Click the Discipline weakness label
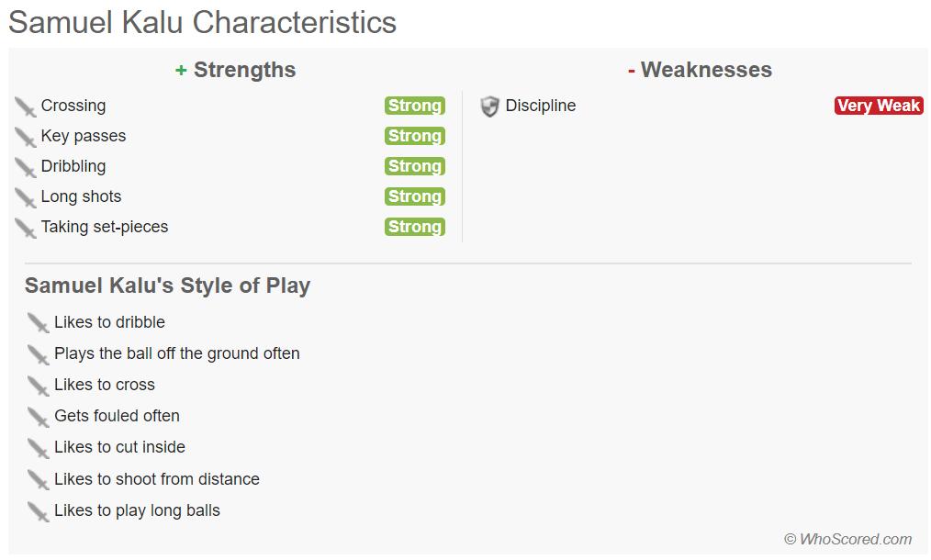The image size is (931, 560). [x=541, y=106]
